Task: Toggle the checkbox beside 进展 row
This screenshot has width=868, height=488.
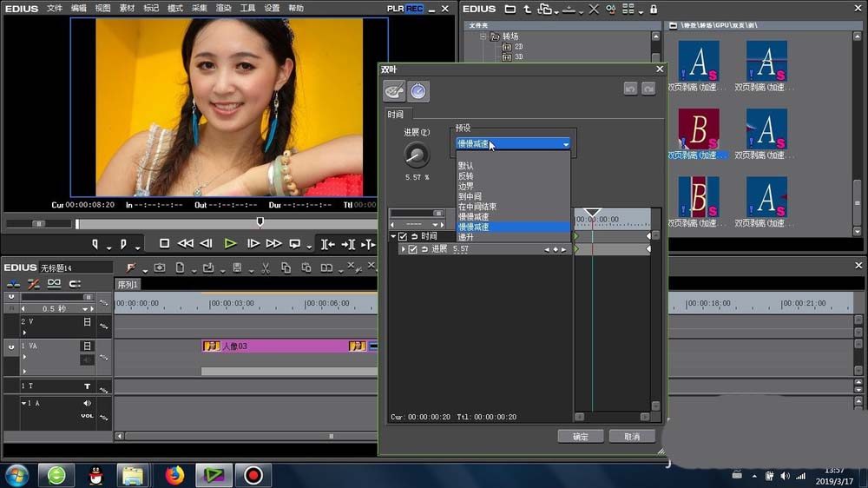Action: click(x=412, y=249)
